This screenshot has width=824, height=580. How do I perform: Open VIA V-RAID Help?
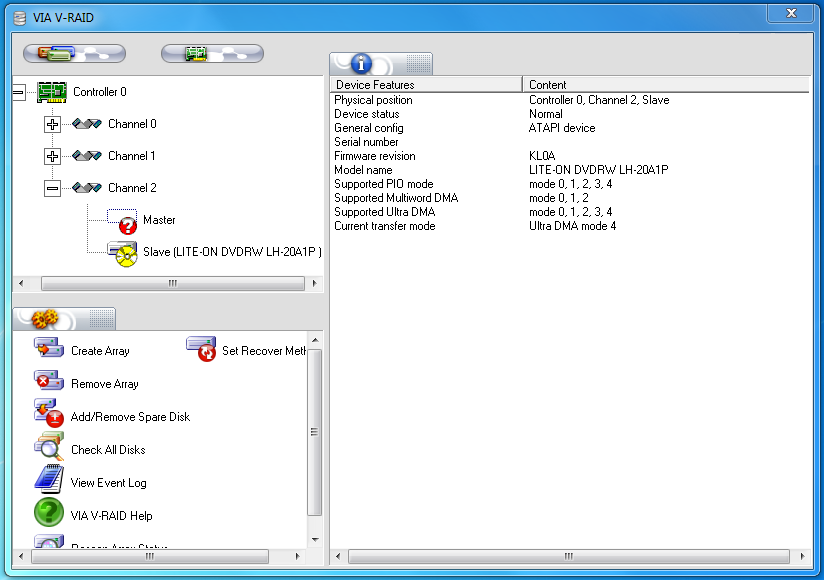pyautogui.click(x=111, y=516)
